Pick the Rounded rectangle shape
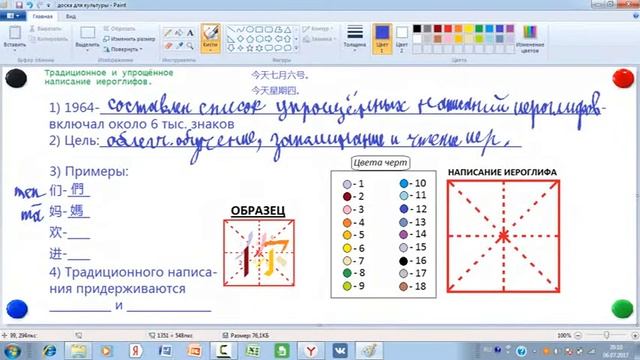 (269, 30)
